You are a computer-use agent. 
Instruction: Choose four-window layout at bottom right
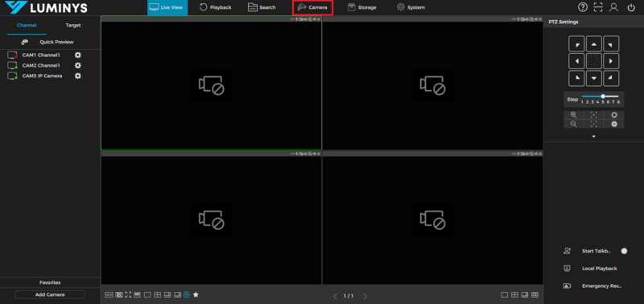click(514, 294)
